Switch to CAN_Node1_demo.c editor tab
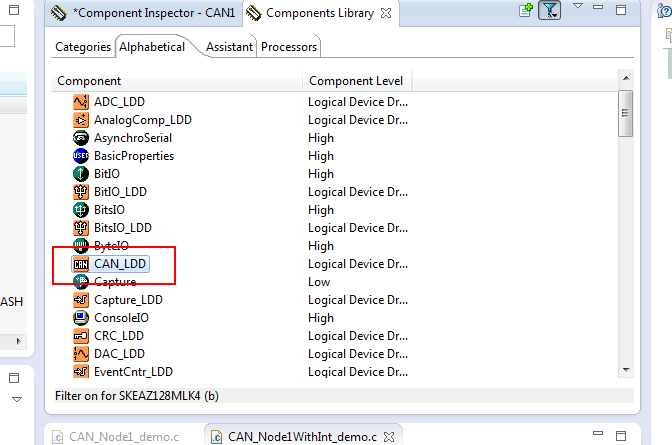Screen dimensions: 672x445 click(x=117, y=437)
